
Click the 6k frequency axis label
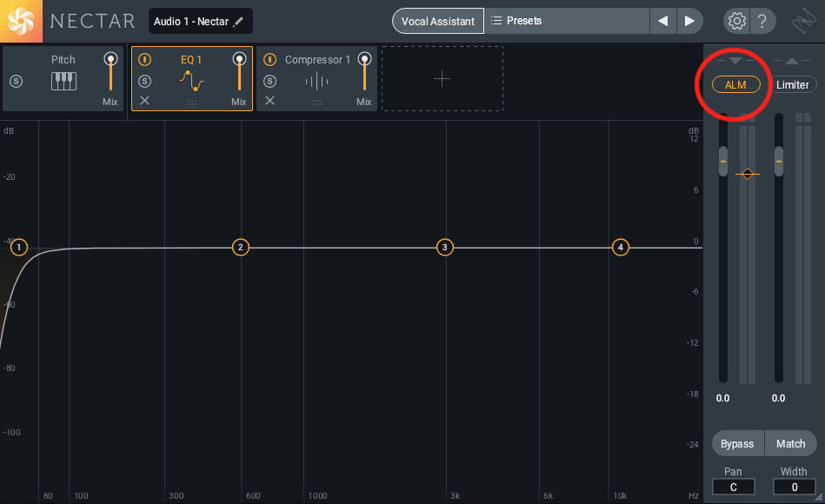click(x=548, y=495)
